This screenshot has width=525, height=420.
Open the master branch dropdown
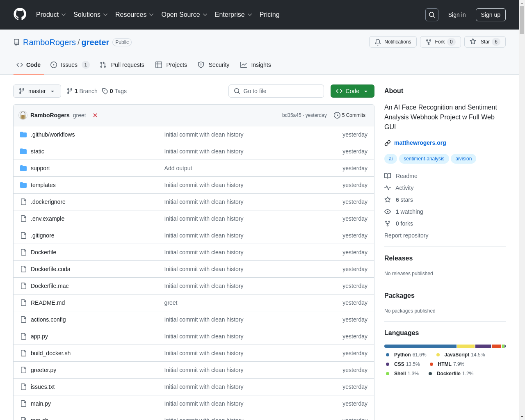[x=37, y=91]
